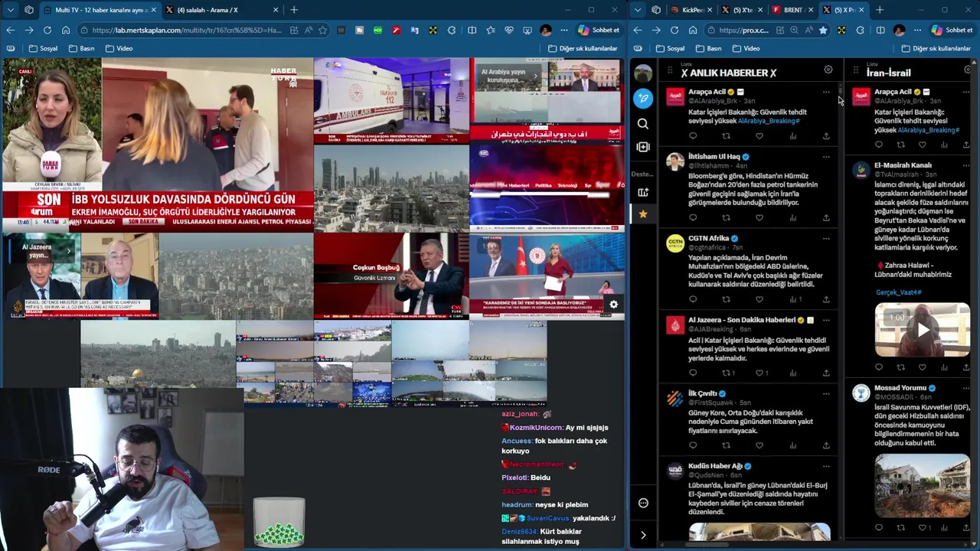Image resolution: width=980 pixels, height=551 pixels.
Task: Reload the X Pro page in right browser
Action: coord(675,30)
